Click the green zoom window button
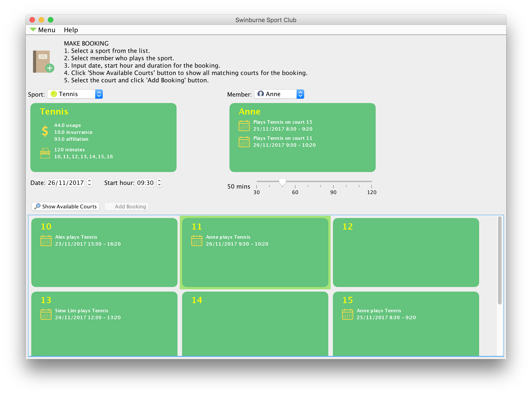Image resolution: width=532 pixels, height=396 pixels. (x=51, y=20)
